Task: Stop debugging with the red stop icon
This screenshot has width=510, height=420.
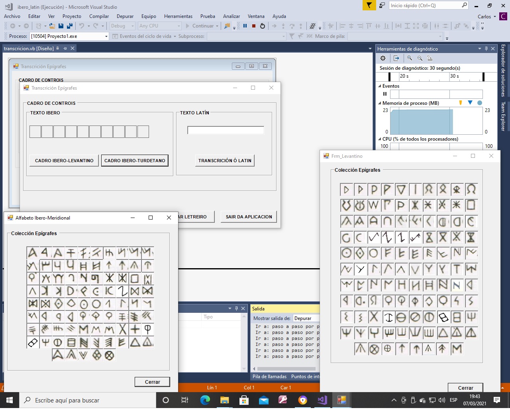Action: point(254,26)
